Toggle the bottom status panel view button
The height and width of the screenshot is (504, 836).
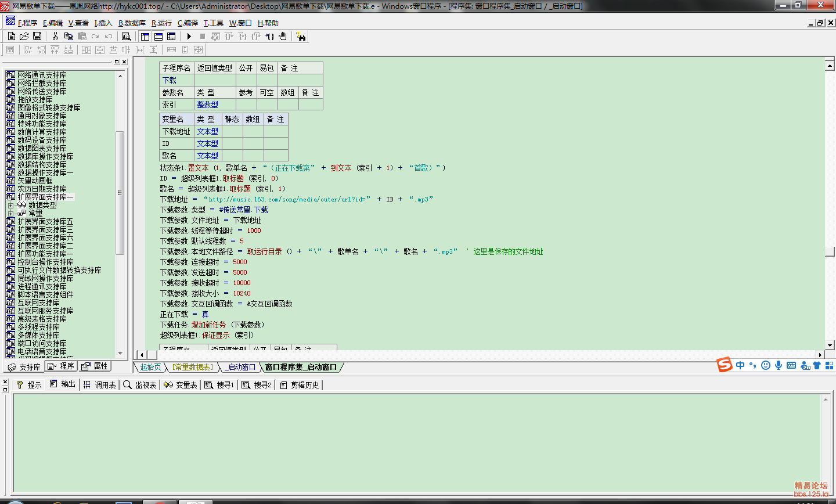point(158,36)
